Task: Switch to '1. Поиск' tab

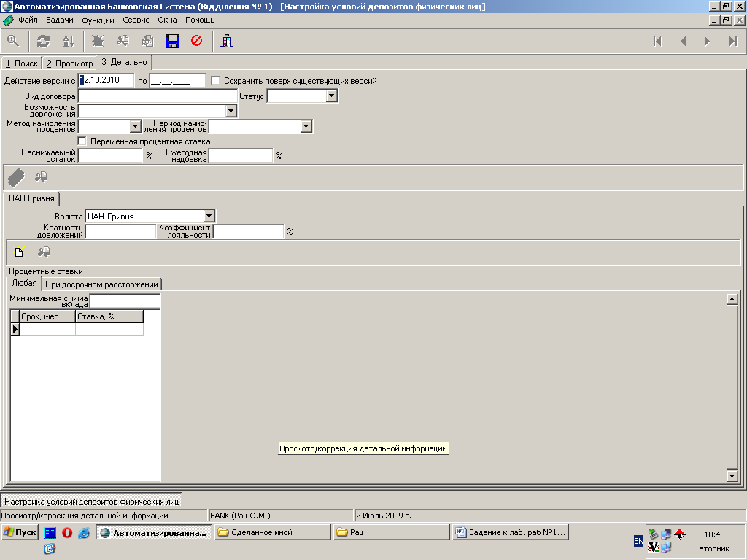Action: point(22,63)
